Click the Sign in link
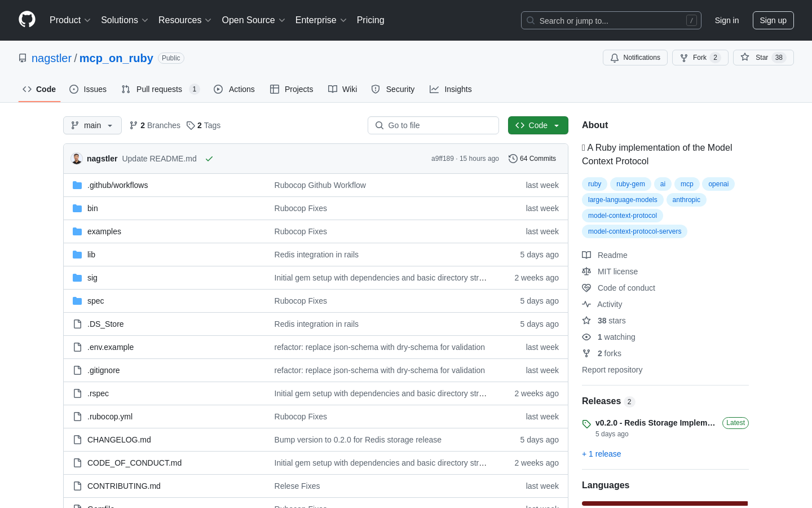812x508 pixels. tap(727, 20)
